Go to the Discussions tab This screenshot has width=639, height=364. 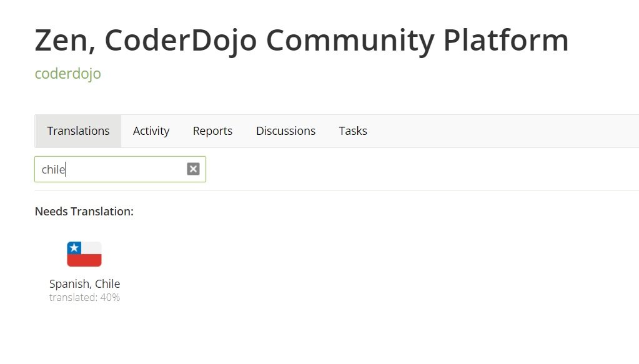pos(285,131)
